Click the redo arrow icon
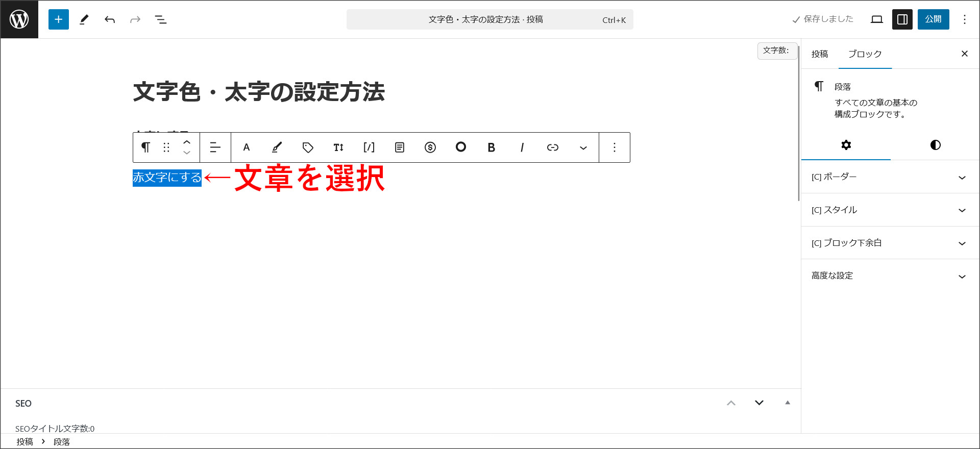Image resolution: width=980 pixels, height=449 pixels. pos(135,19)
